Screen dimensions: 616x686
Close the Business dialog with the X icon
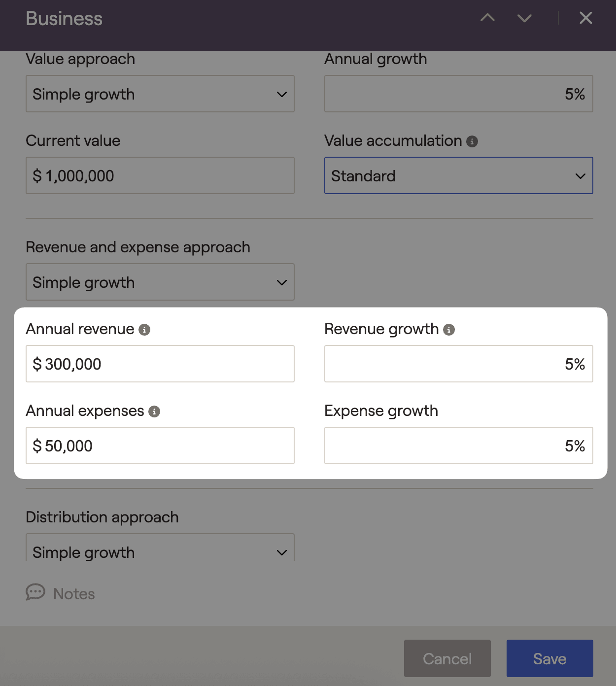click(x=585, y=18)
